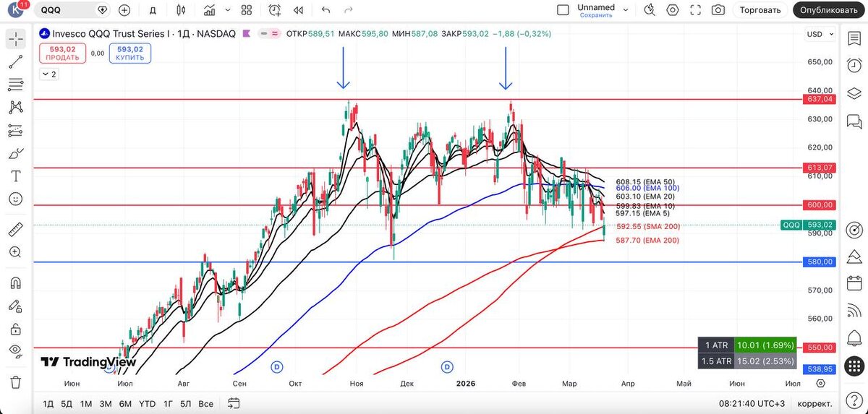Click the КУПИТЬ 593,02 buy button
868x414 pixels.
click(130, 53)
